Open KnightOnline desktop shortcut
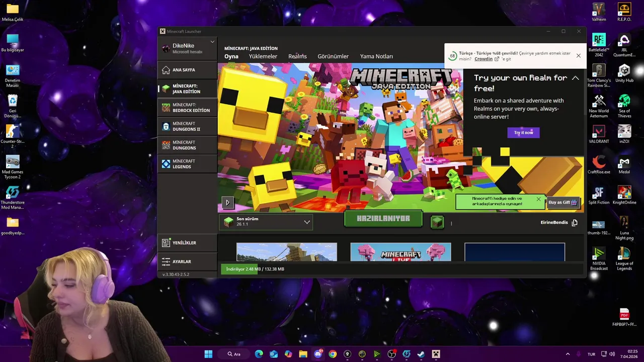 click(x=624, y=195)
